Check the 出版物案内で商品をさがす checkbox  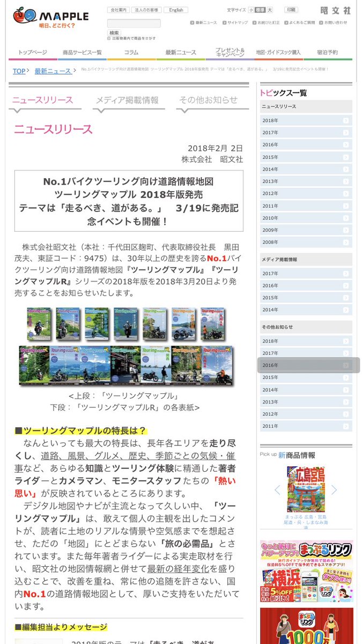coord(109,39)
